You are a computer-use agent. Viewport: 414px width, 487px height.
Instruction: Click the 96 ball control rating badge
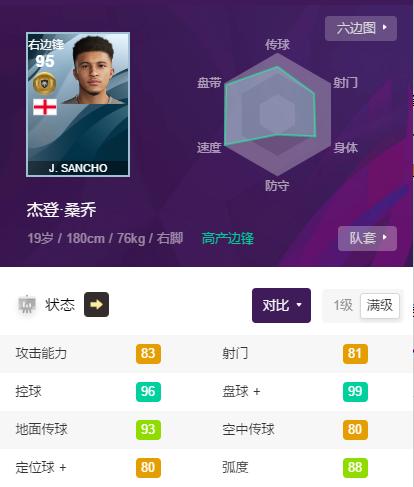[x=148, y=391]
